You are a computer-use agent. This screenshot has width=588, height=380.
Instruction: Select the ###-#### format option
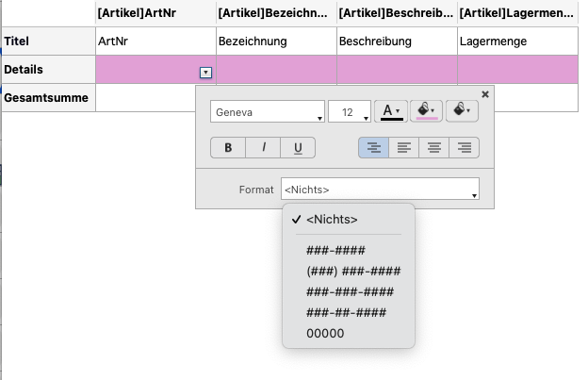(335, 251)
